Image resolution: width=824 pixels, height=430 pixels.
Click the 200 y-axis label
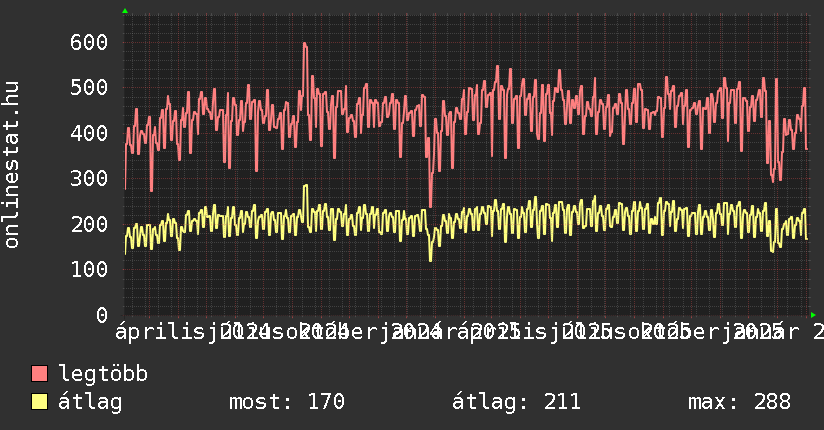pos(89,224)
